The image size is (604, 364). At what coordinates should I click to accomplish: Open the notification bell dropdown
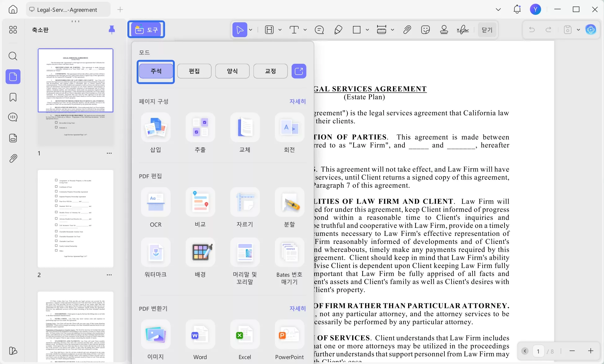pos(517,9)
